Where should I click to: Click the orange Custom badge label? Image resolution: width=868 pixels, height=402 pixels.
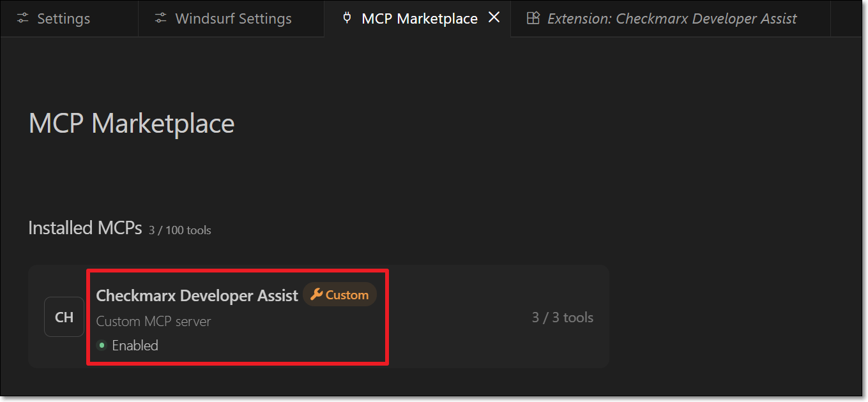coord(347,295)
